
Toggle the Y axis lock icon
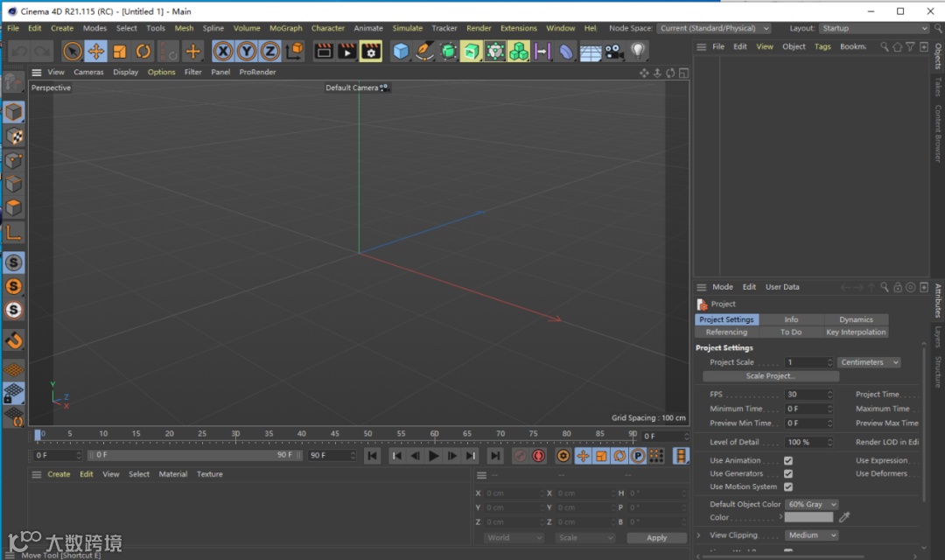[x=247, y=52]
